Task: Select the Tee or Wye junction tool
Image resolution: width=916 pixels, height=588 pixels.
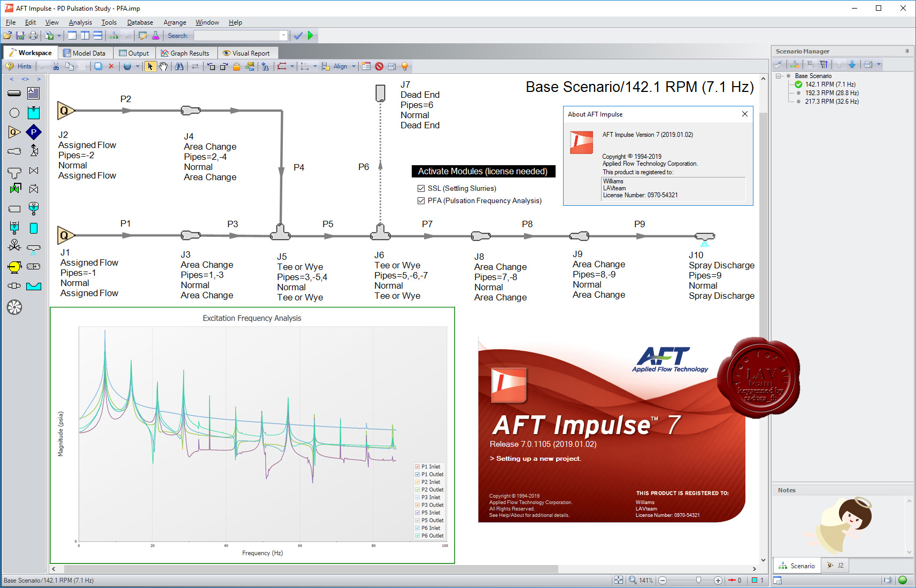Action: point(14,172)
